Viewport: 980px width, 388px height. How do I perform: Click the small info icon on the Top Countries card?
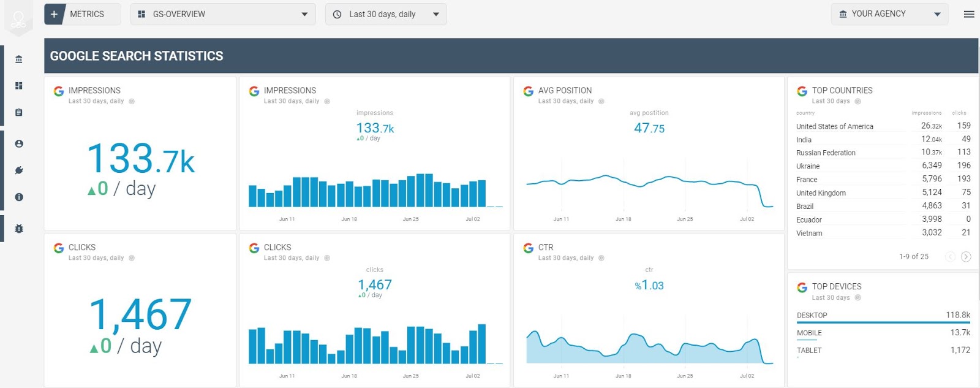(858, 101)
